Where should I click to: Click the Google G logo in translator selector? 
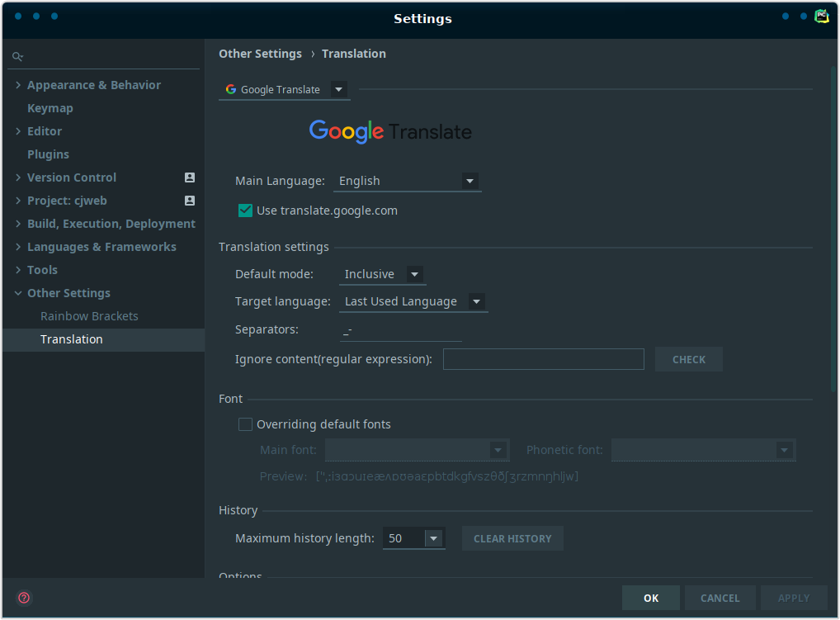231,89
